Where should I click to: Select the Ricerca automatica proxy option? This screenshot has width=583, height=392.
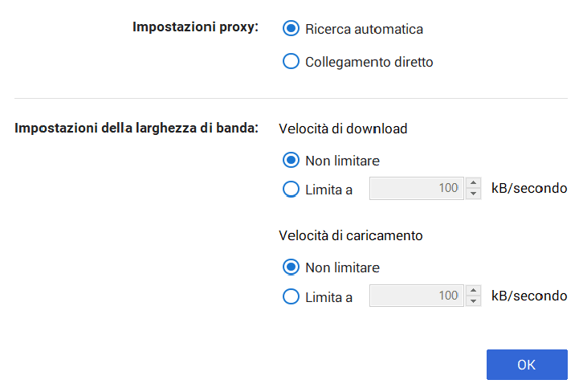pyautogui.click(x=291, y=29)
